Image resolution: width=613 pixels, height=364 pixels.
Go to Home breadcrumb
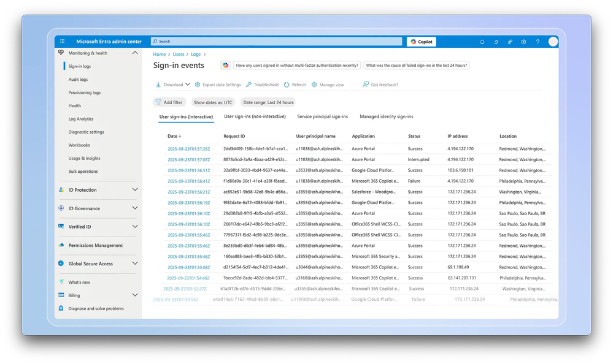point(159,55)
